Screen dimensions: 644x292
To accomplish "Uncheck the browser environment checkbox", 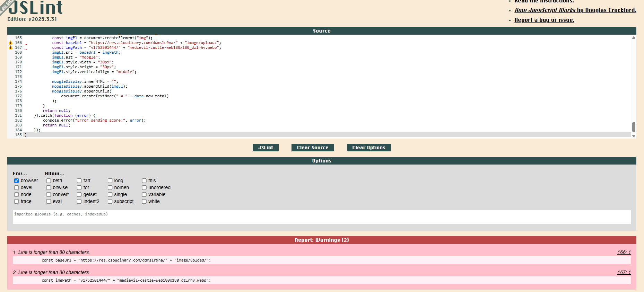I will [x=16, y=180].
